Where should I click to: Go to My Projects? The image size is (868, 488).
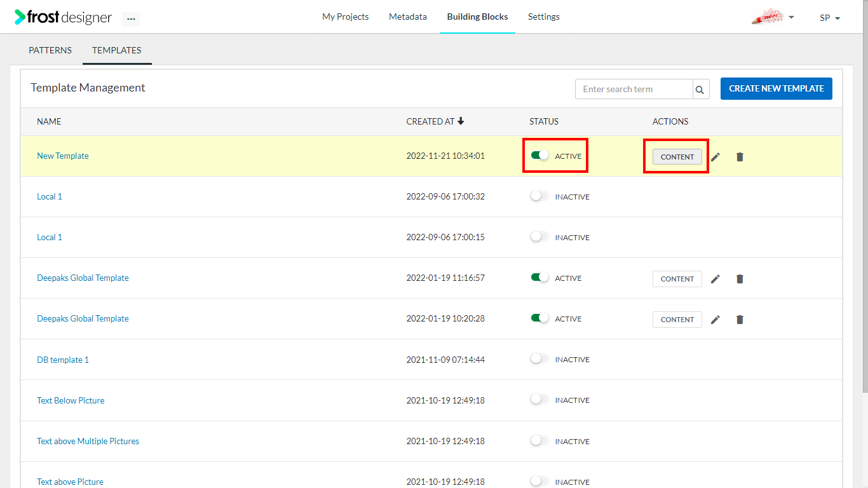345,17
